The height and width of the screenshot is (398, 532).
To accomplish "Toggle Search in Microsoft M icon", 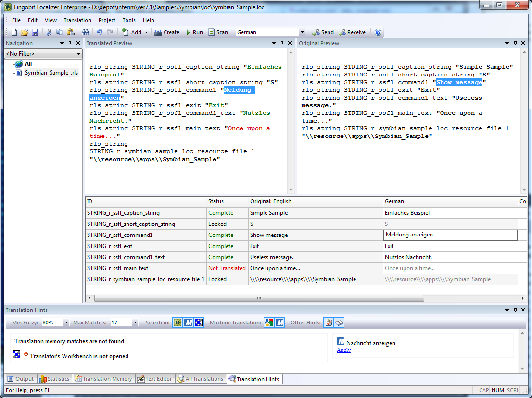I will 188,323.
